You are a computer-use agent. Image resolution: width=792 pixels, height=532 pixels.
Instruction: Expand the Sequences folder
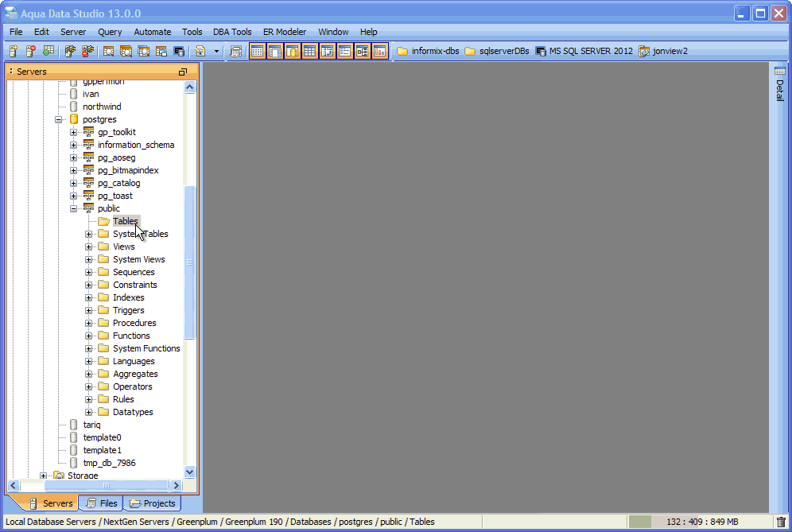pyautogui.click(x=89, y=272)
